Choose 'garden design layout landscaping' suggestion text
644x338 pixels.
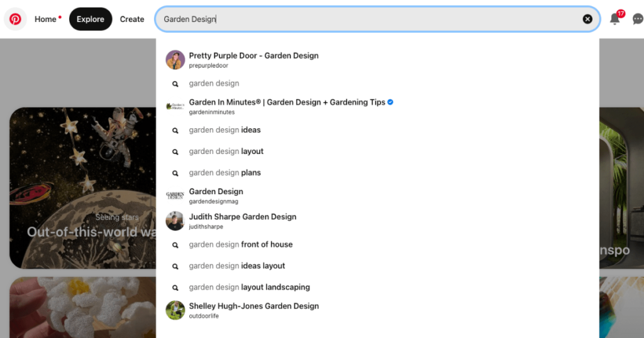249,287
